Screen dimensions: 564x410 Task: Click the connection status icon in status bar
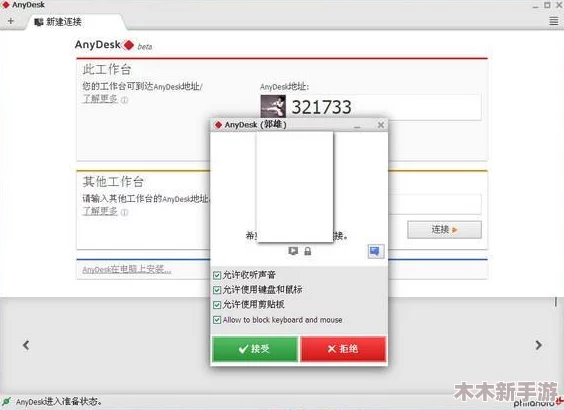coord(6,401)
